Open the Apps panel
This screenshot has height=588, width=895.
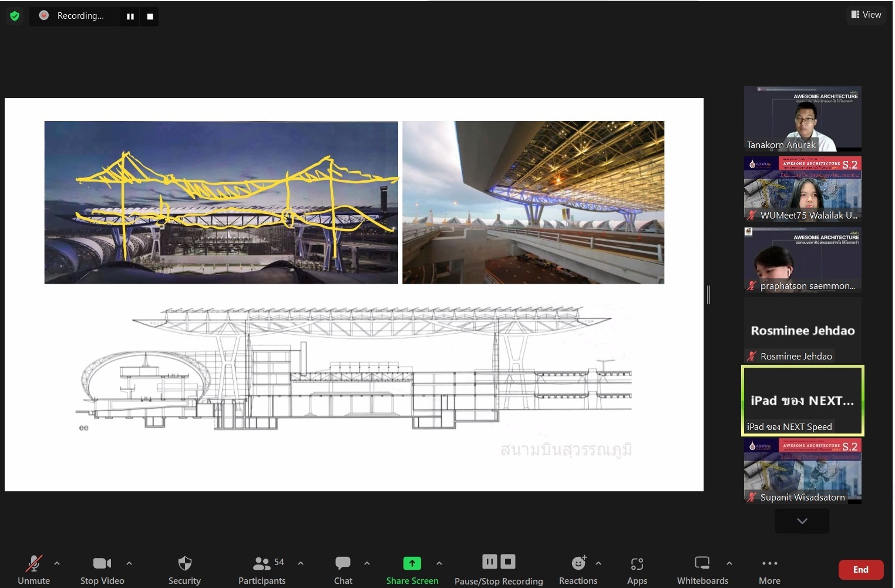click(x=637, y=569)
